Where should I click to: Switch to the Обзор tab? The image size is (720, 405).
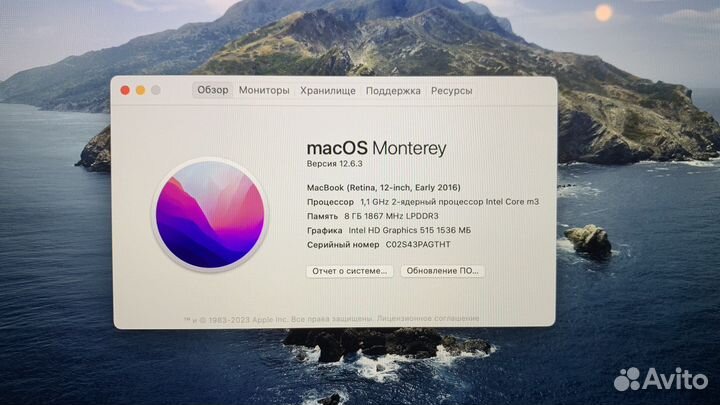tap(213, 90)
